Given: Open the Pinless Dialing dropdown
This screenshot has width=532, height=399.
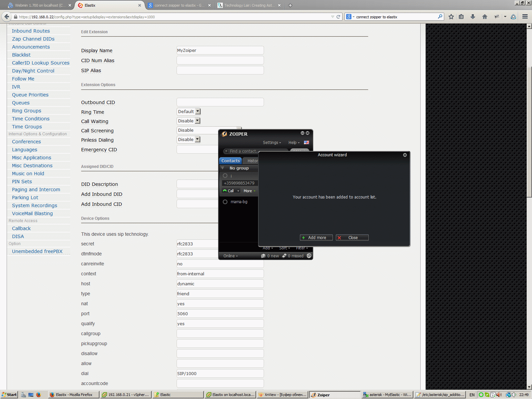Looking at the screenshot, I should pyautogui.click(x=188, y=139).
